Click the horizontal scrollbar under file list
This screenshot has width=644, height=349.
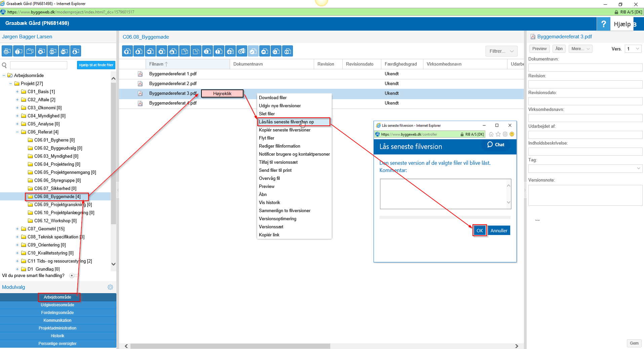pos(230,346)
